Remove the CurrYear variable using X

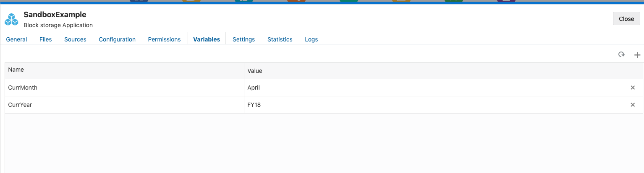coord(633,105)
